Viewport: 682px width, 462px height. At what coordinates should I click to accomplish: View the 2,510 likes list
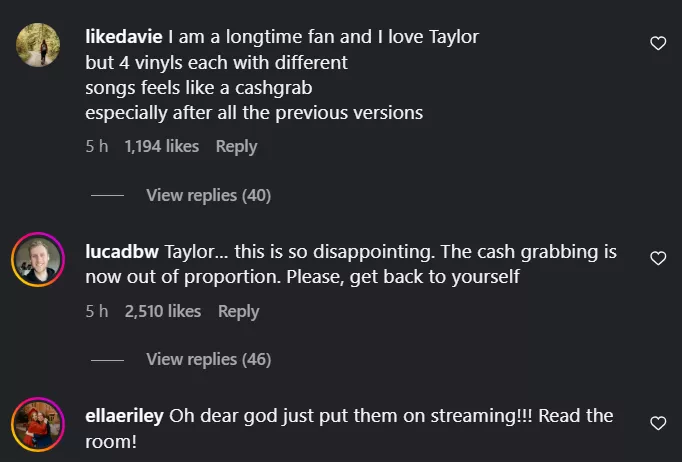coord(163,311)
